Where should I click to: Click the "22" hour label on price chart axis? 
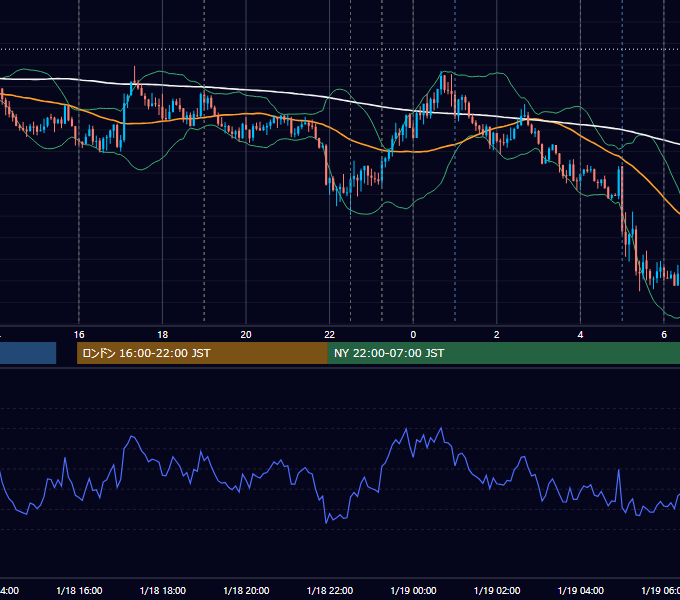point(330,335)
